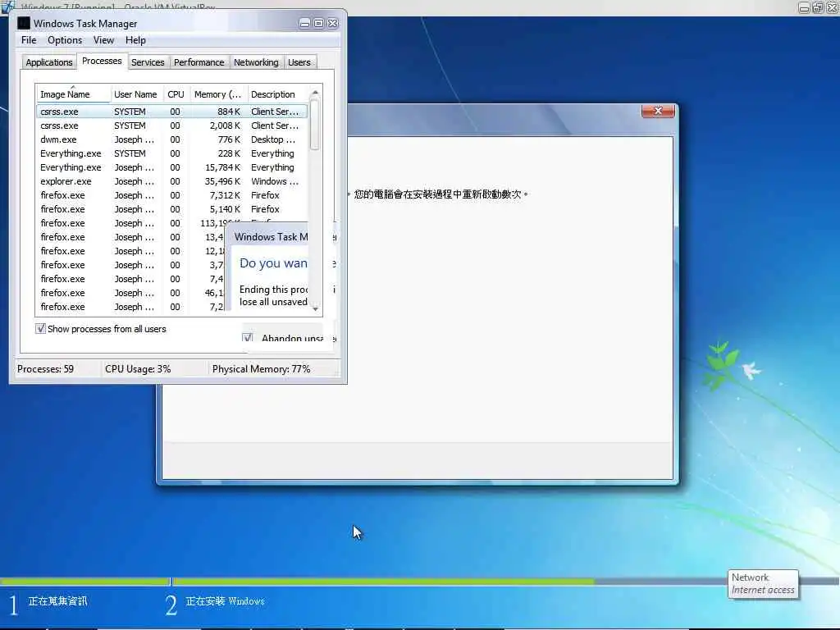Screen dimensions: 840x630
Task: Close the Windows installer dialog with red X
Action: point(658,111)
